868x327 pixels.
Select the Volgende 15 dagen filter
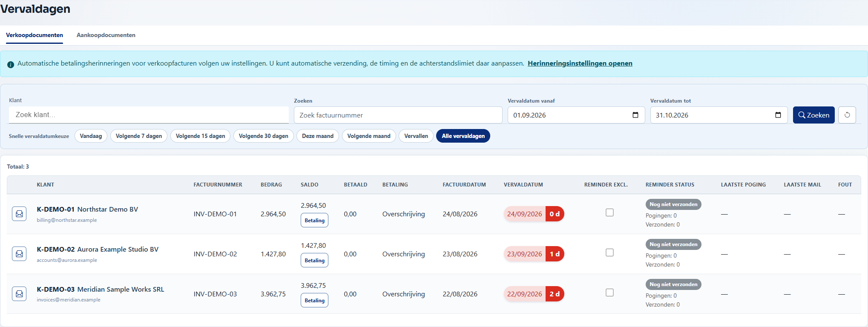[201, 136]
